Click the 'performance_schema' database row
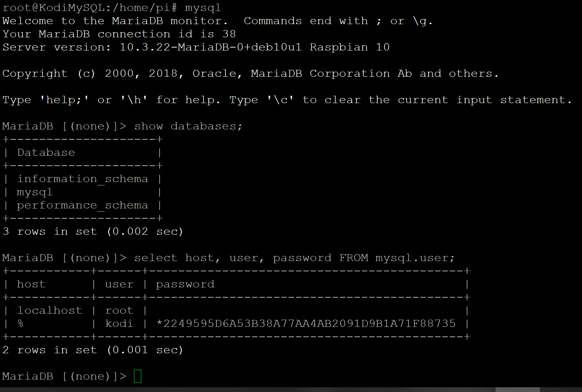582x392 pixels. coord(82,206)
